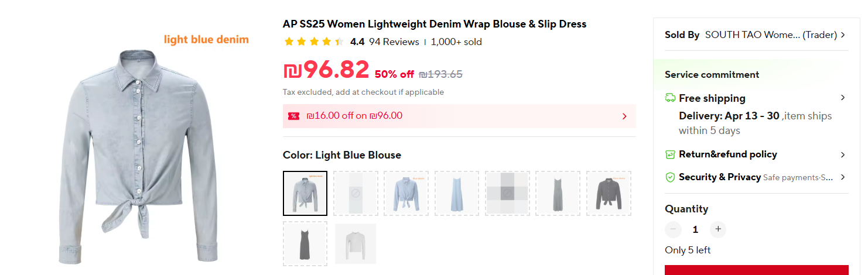Open the 94 Reviews link
Viewport: 868px width, 275px height.
pos(394,42)
